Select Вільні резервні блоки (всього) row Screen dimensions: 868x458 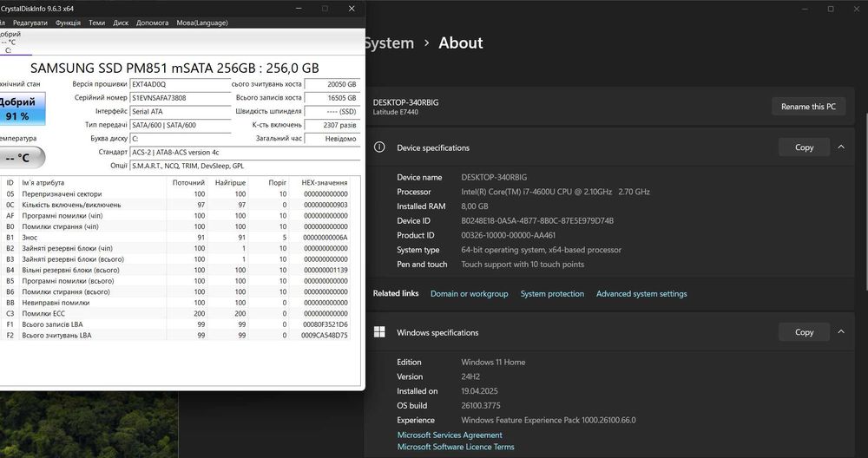pyautogui.click(x=176, y=270)
